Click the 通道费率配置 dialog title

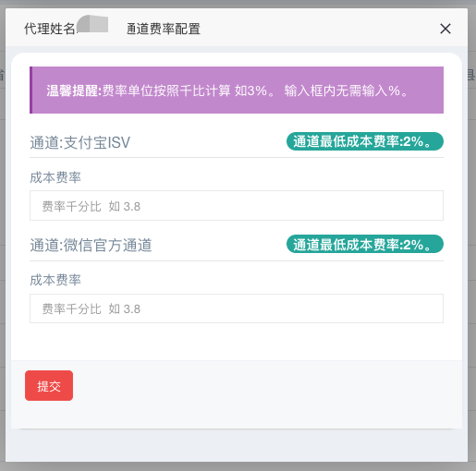pyautogui.click(x=164, y=29)
